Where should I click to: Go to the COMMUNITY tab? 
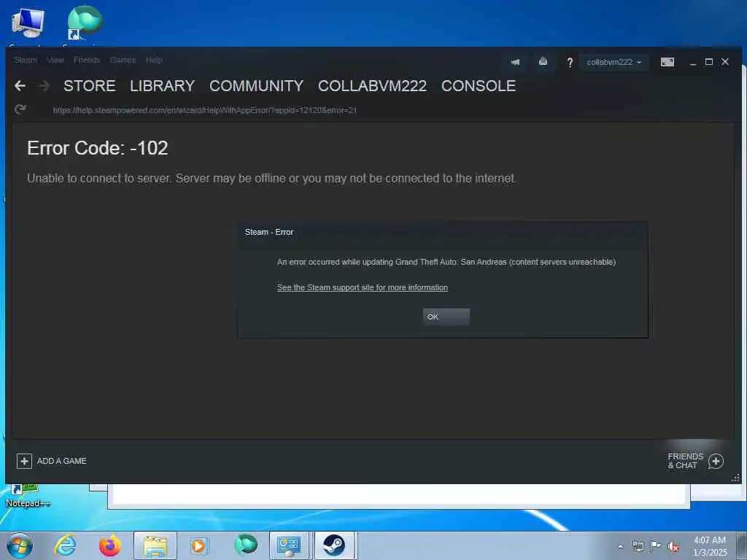click(256, 86)
